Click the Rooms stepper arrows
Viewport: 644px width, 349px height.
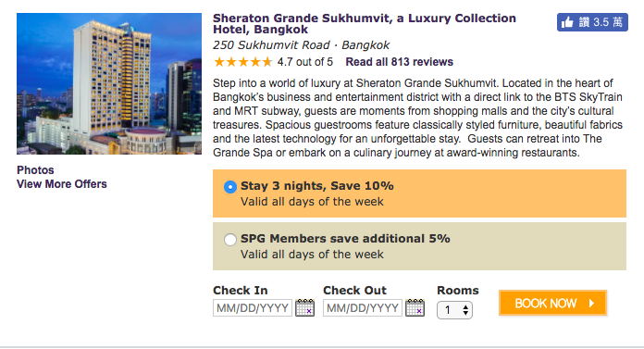[x=465, y=310]
